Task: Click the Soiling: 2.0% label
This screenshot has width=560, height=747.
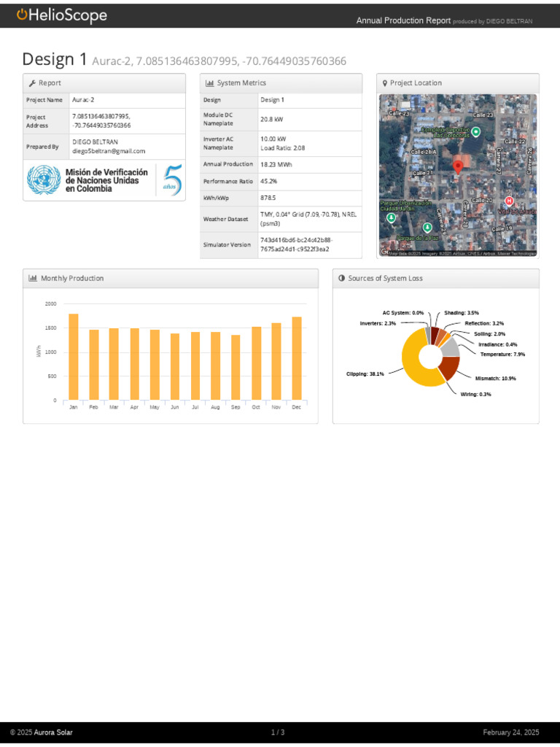Action: 489,334
